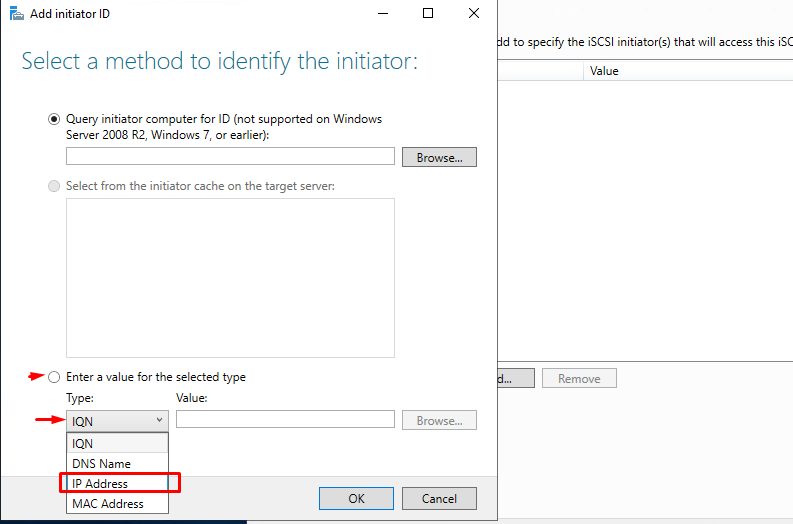This screenshot has height=524, width=793.
Task: Confirm with the OK button
Action: pyautogui.click(x=356, y=499)
